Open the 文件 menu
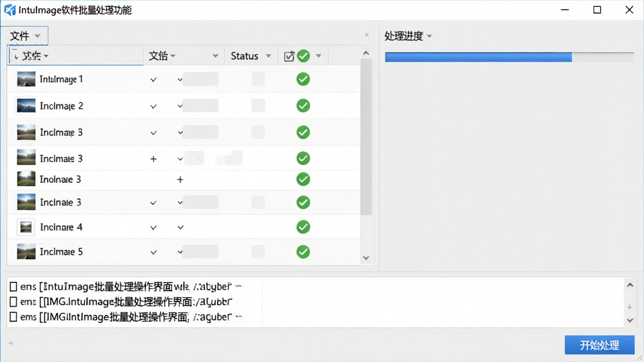 pos(25,36)
